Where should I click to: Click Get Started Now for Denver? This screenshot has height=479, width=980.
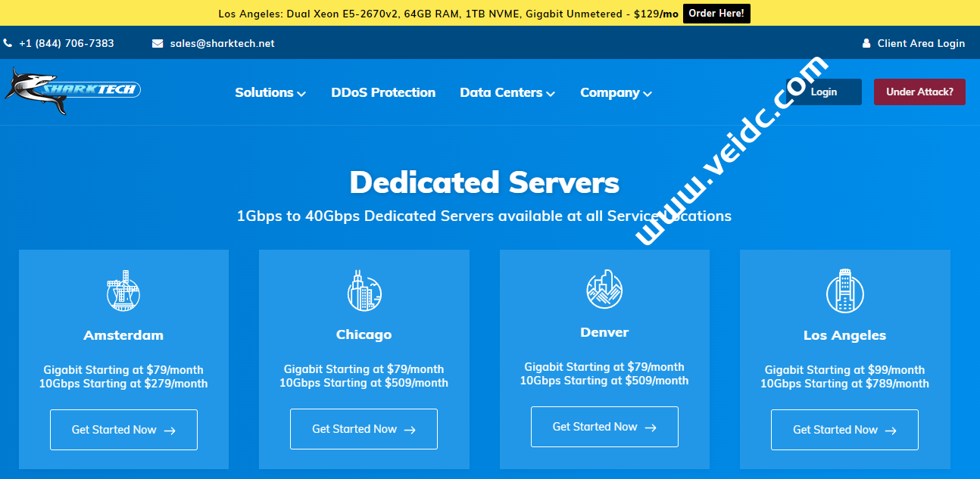coord(604,427)
